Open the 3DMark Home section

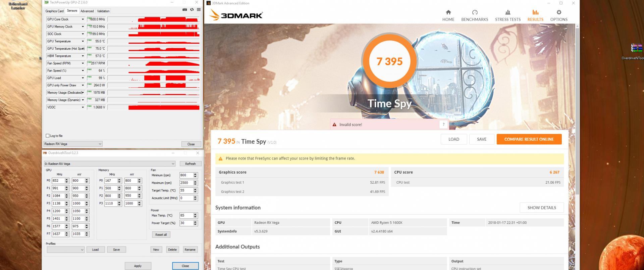tap(448, 15)
